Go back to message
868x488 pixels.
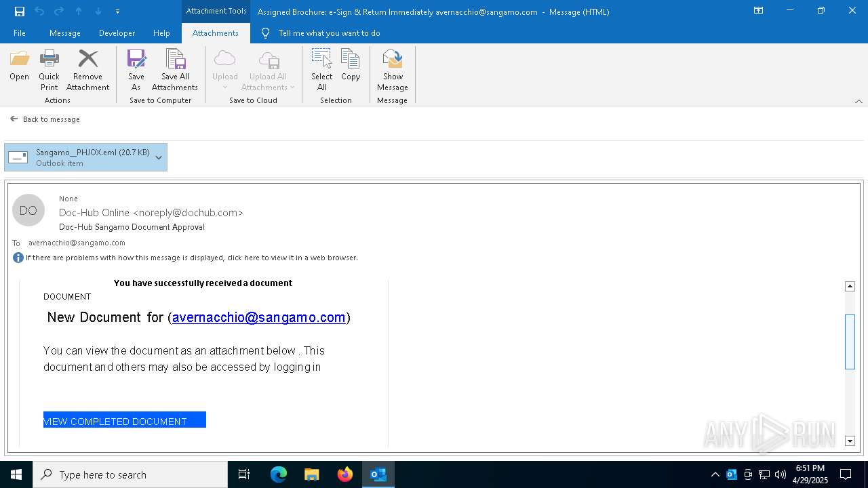point(45,119)
